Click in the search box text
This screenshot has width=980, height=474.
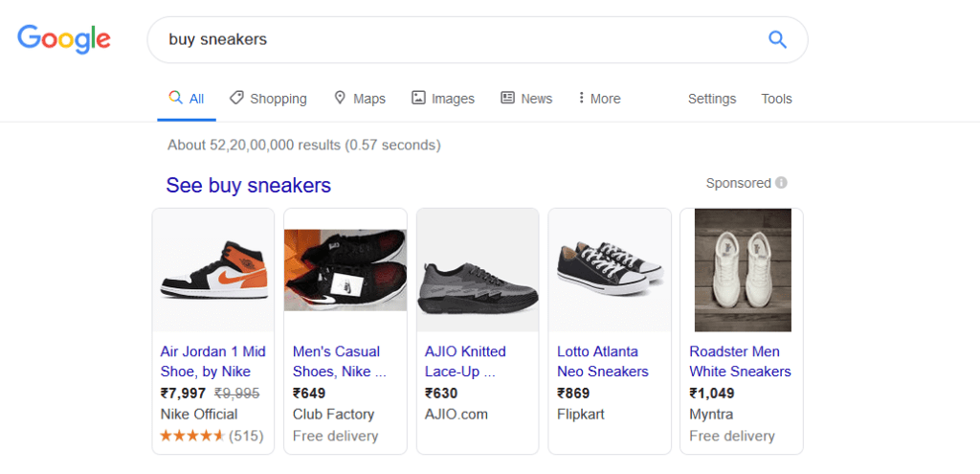click(218, 39)
